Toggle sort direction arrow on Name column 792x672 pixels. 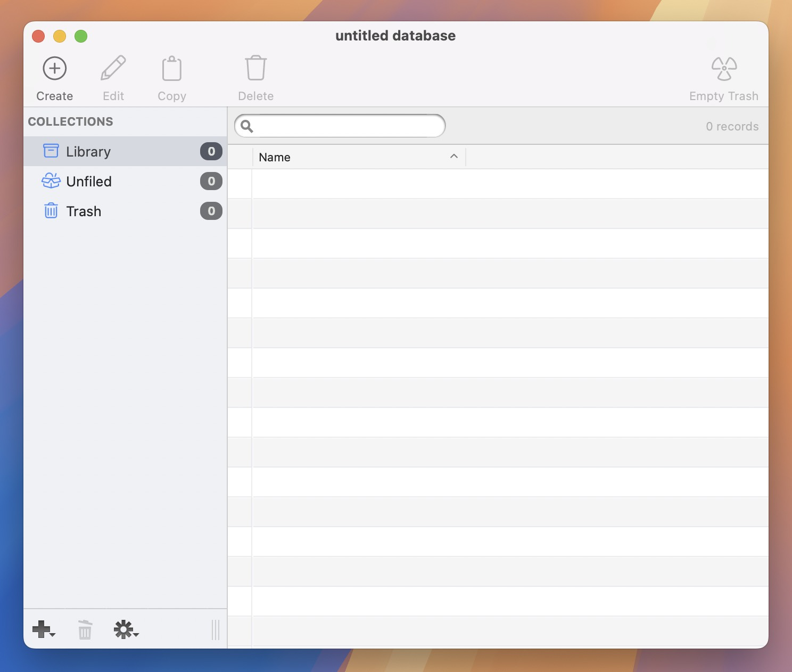click(x=454, y=157)
